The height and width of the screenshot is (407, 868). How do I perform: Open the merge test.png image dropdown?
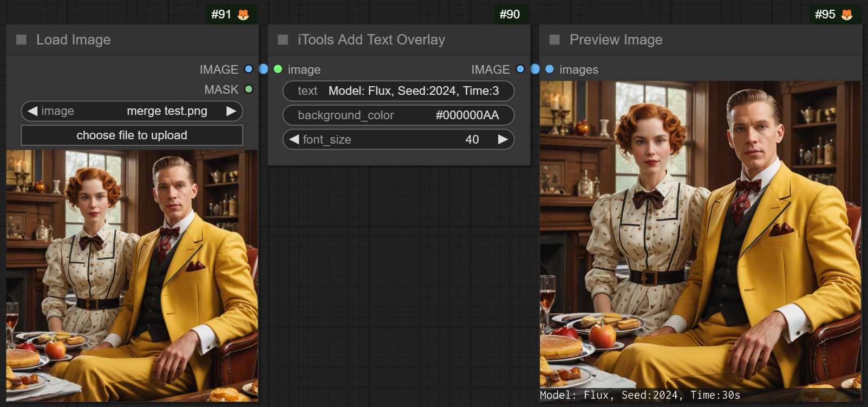click(x=132, y=111)
